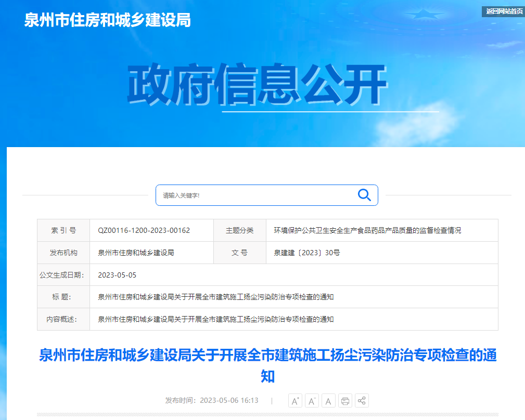Screen dimensions: 525x420
Task: Click the A+ font enlarge icon
Action: (295, 400)
